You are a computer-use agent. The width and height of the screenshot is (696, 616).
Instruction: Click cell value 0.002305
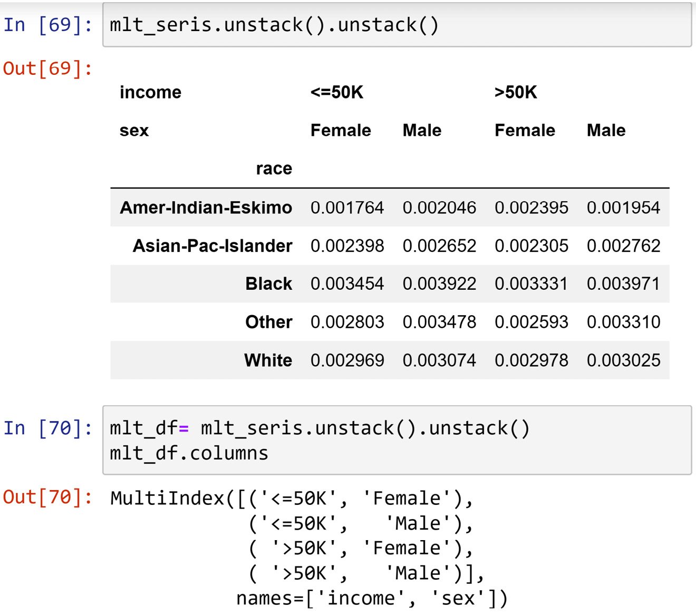click(531, 246)
